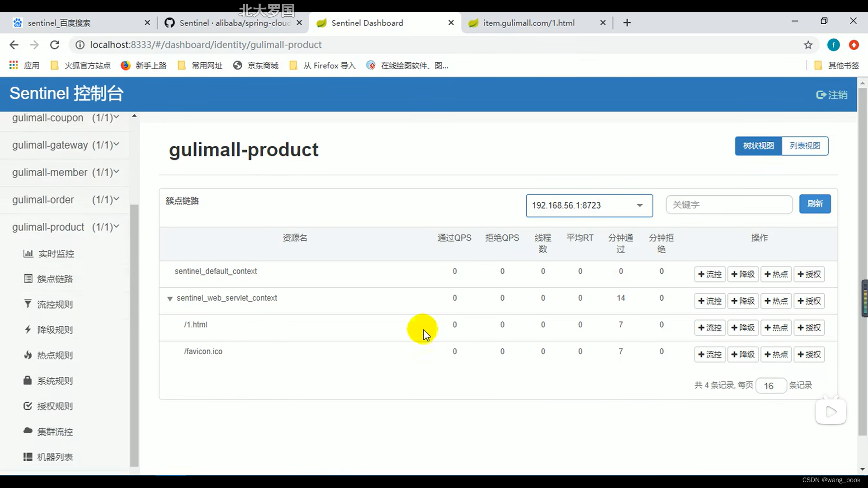Open the machine list icon in sidebar
Screen dimensions: 868x488
pos(28,456)
